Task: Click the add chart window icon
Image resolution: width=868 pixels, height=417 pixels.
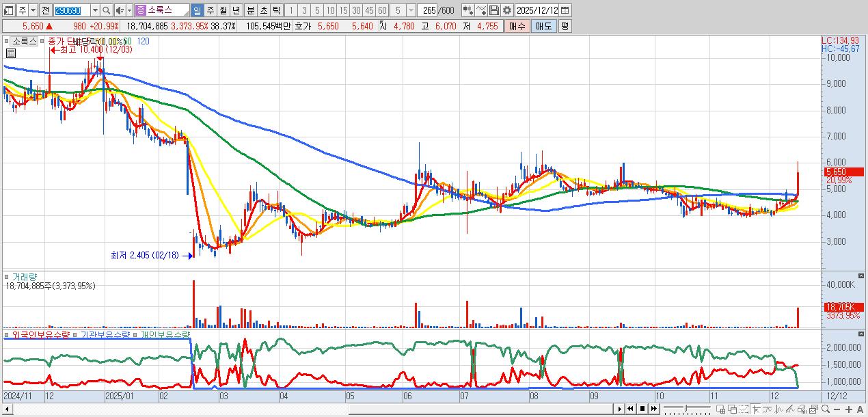Action: pyautogui.click(x=720, y=409)
